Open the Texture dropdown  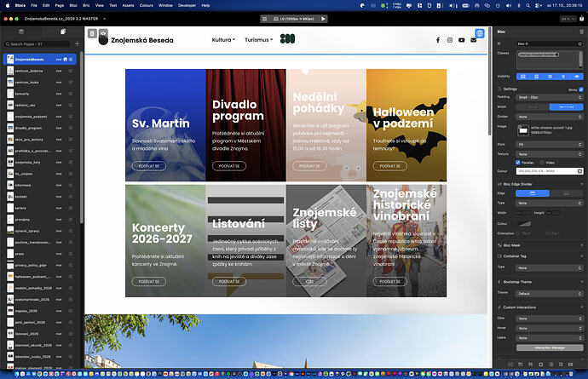point(550,154)
